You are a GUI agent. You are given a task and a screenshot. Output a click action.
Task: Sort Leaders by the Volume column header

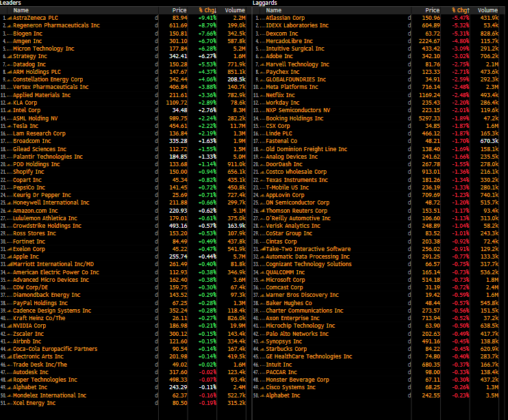235,10
